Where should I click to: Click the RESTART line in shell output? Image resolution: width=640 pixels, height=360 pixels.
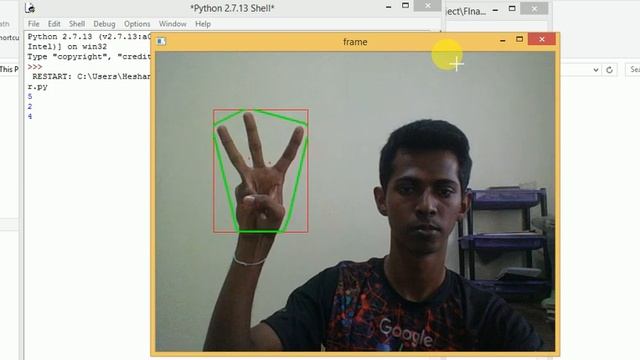tap(91, 77)
